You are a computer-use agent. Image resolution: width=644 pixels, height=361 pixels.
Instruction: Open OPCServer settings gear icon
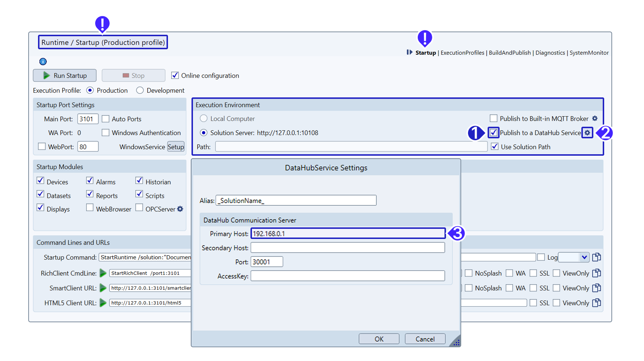[180, 209]
